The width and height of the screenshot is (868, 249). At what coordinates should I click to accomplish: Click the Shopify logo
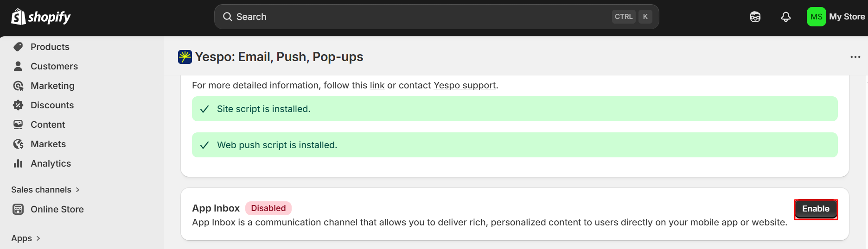41,17
